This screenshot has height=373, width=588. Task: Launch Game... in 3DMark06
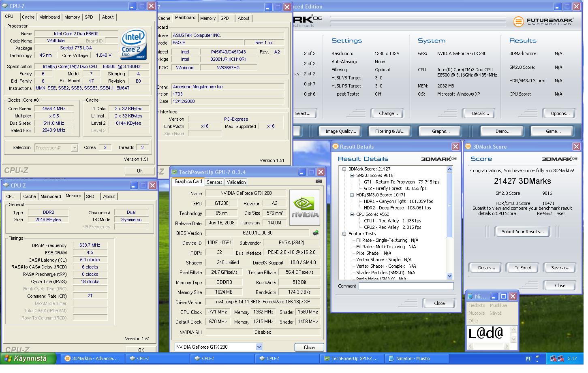(x=553, y=131)
